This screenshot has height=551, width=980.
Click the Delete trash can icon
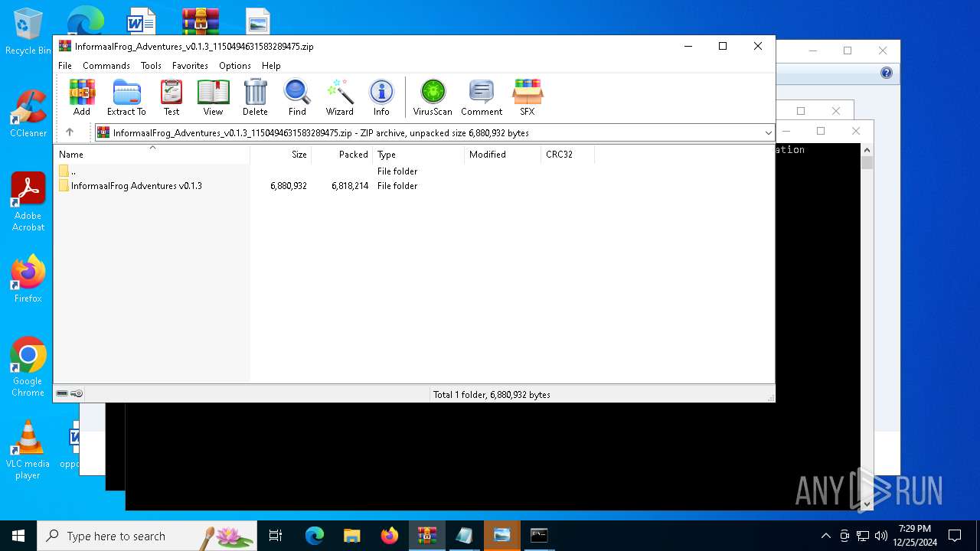tap(255, 97)
